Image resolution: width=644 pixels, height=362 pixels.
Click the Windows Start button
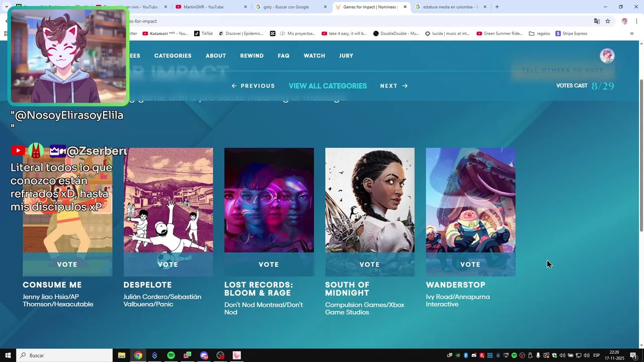pyautogui.click(x=8, y=355)
